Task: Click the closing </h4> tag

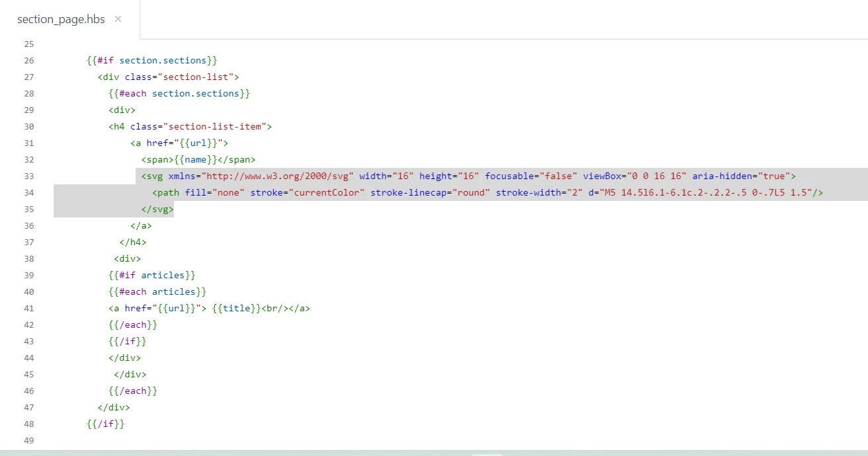Action: 133,243
